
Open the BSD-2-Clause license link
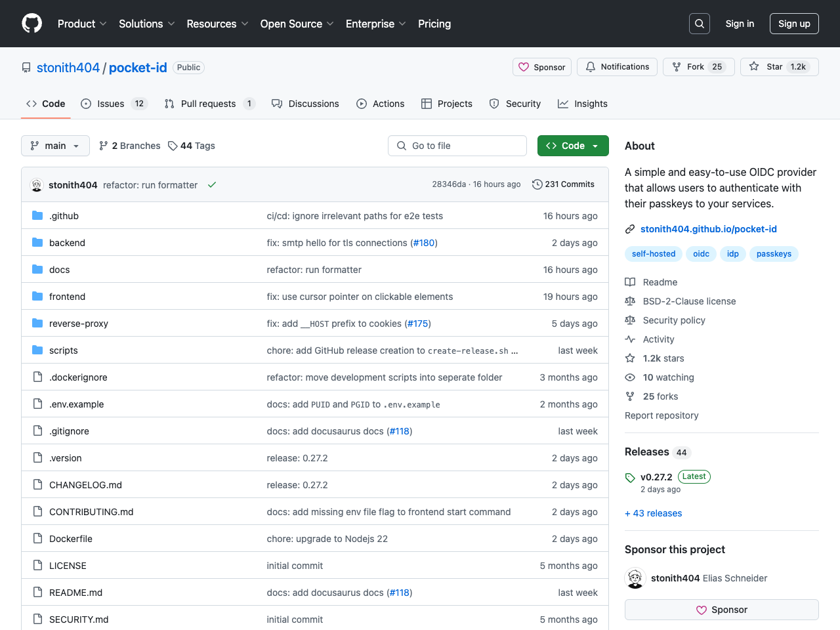(x=681, y=301)
